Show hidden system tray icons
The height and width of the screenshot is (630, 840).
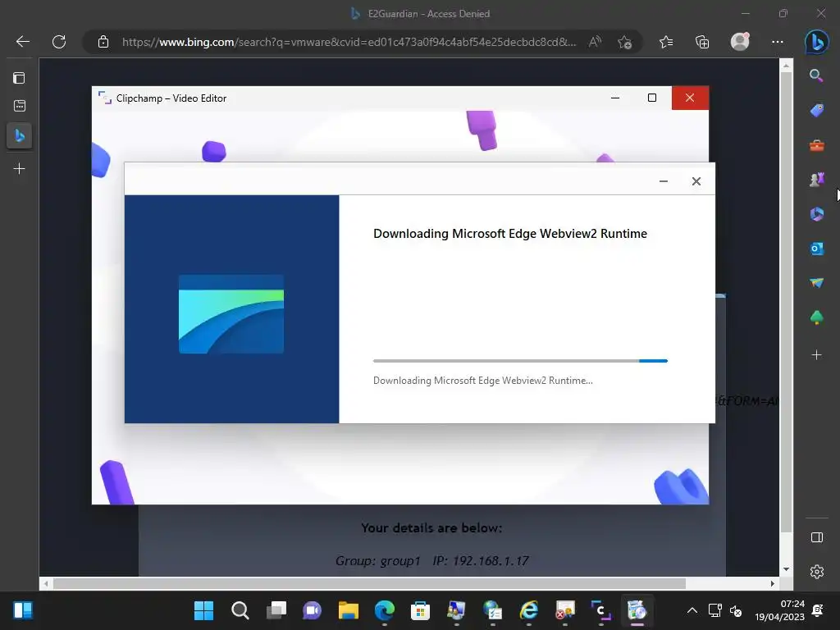(692, 610)
